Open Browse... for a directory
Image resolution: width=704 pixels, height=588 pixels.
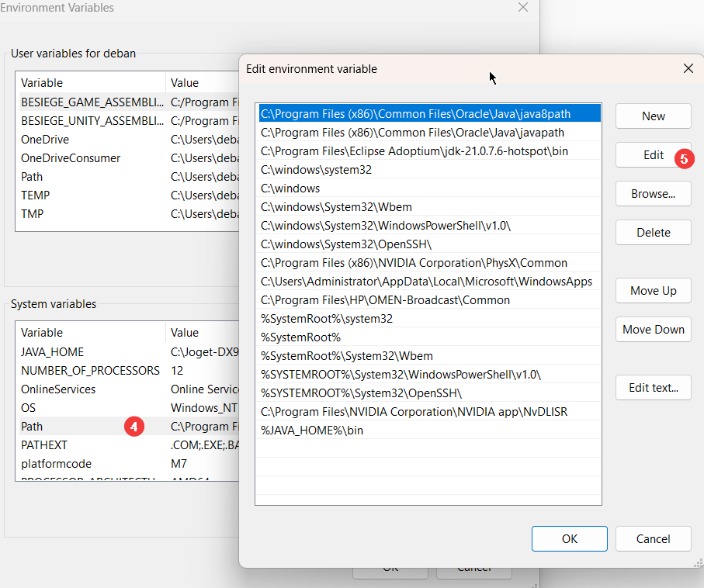pyautogui.click(x=654, y=194)
